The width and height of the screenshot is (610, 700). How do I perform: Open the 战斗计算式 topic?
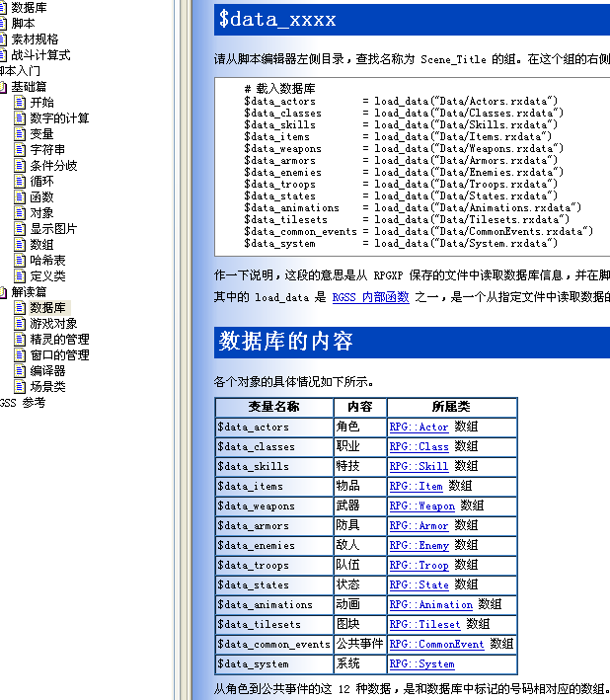[40, 55]
